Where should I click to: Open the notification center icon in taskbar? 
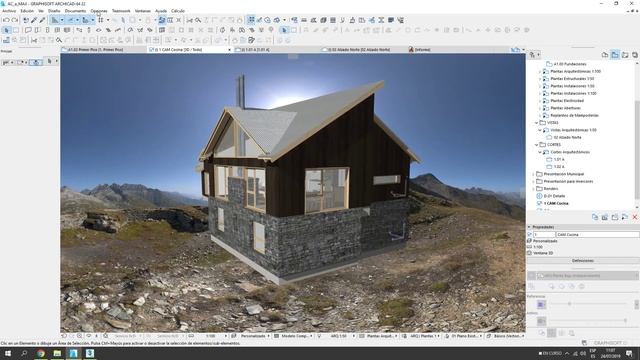(629, 353)
